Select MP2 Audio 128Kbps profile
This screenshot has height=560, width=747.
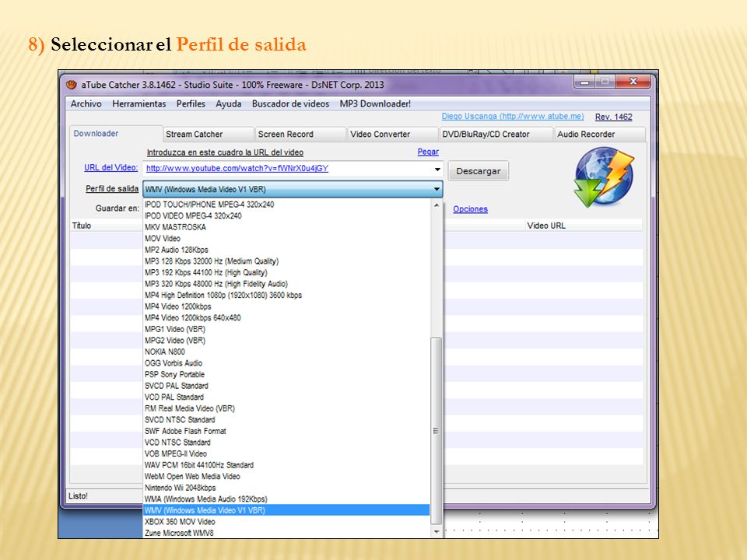point(286,250)
